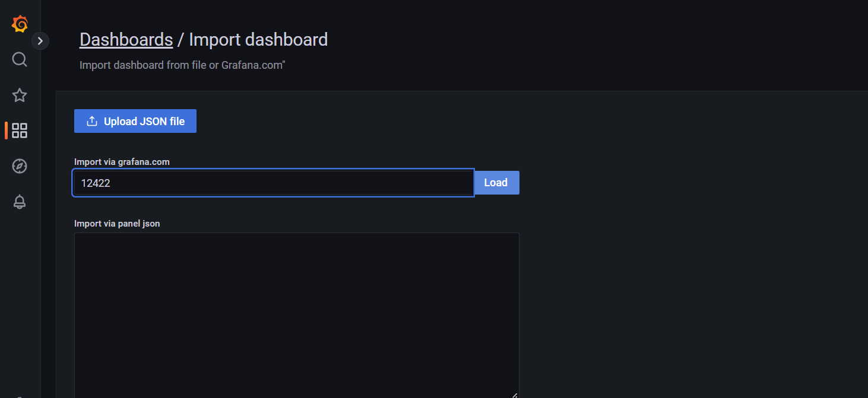Select the Starred dashboards icon
The width and height of the screenshot is (868, 398).
(20, 95)
